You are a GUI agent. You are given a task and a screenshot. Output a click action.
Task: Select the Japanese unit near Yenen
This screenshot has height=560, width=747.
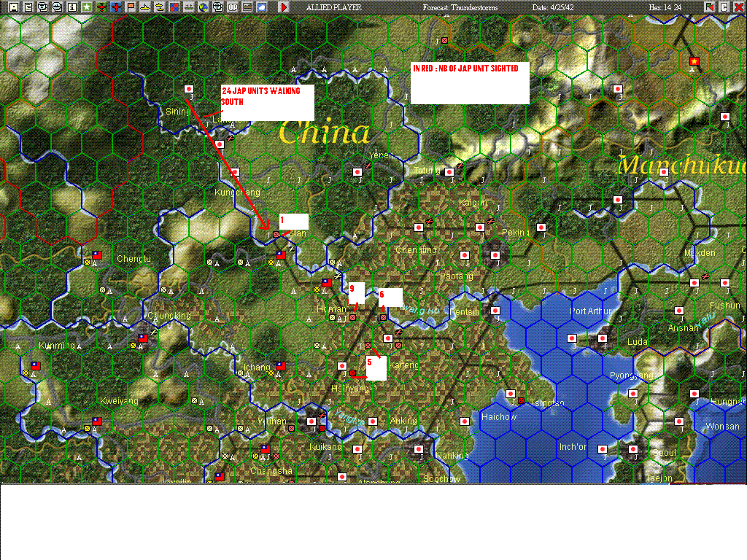[357, 172]
